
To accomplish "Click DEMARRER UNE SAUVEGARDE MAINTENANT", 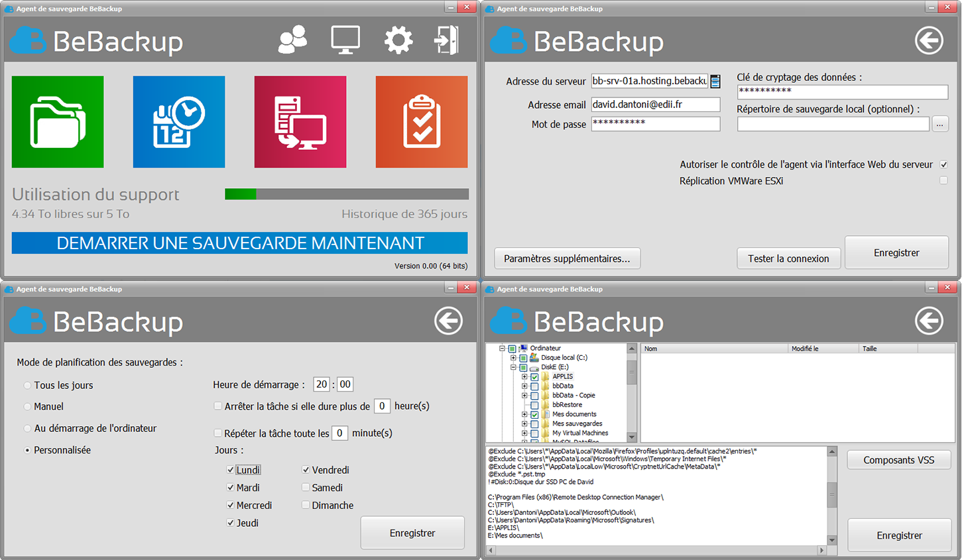I will click(x=239, y=243).
